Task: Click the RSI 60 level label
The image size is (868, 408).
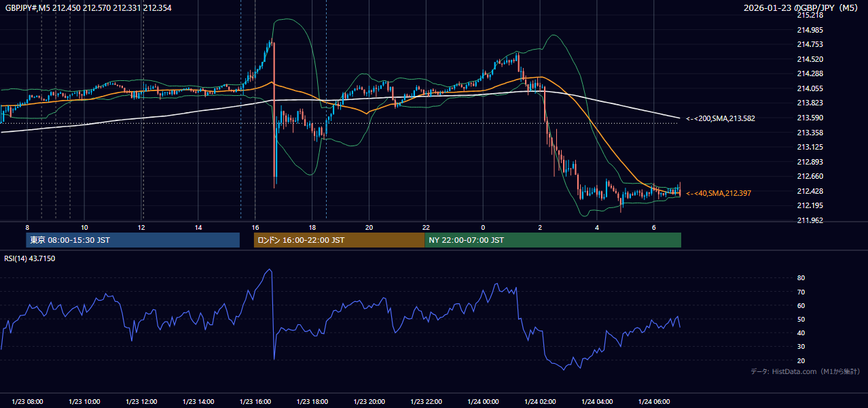Action: point(801,305)
